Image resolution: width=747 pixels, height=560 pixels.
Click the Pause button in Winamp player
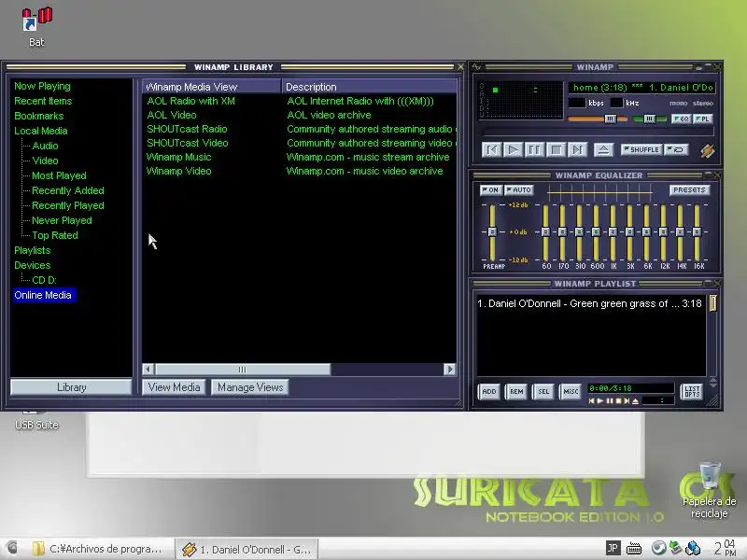[534, 150]
